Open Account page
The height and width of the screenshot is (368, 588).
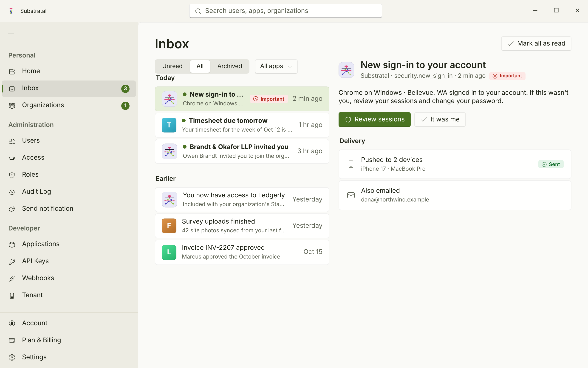coord(69,323)
